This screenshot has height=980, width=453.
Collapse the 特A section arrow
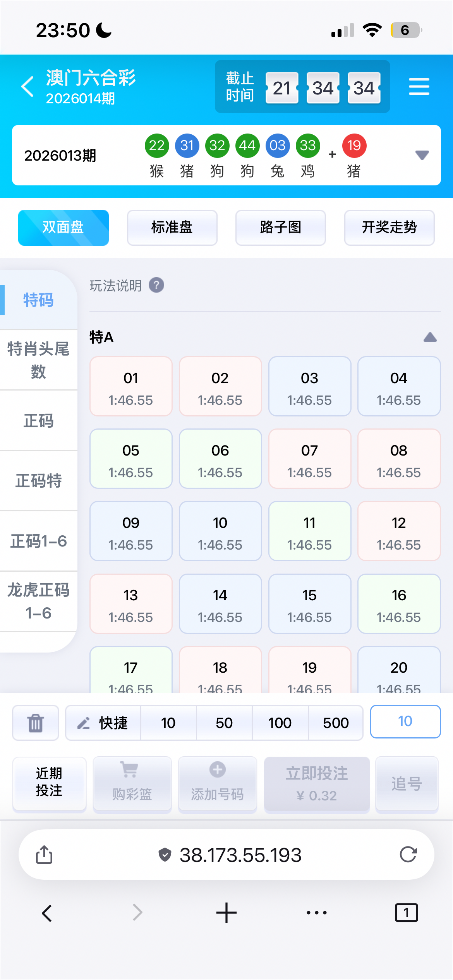pos(430,338)
